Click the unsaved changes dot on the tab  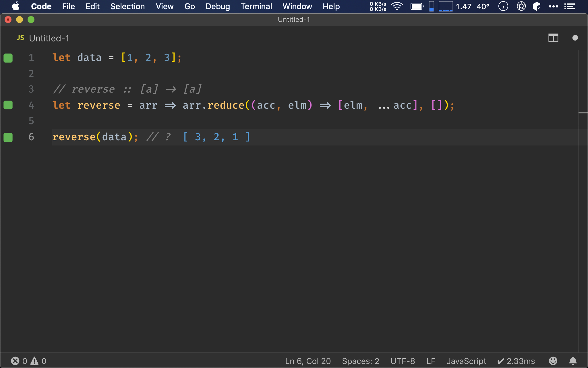tap(575, 38)
